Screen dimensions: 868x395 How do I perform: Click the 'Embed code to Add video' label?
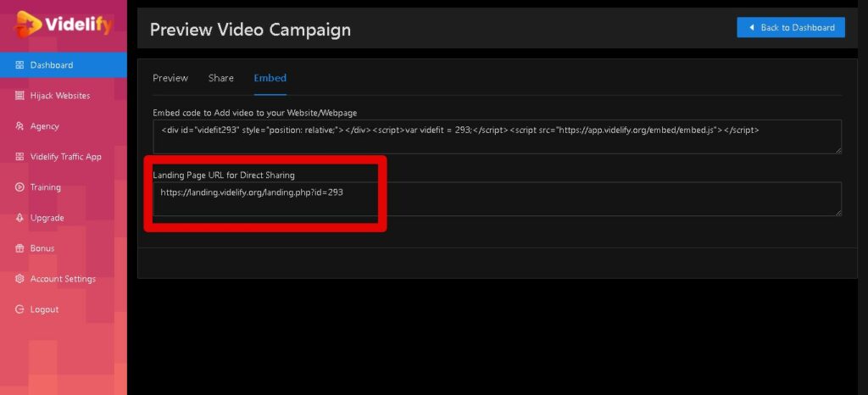pos(254,112)
